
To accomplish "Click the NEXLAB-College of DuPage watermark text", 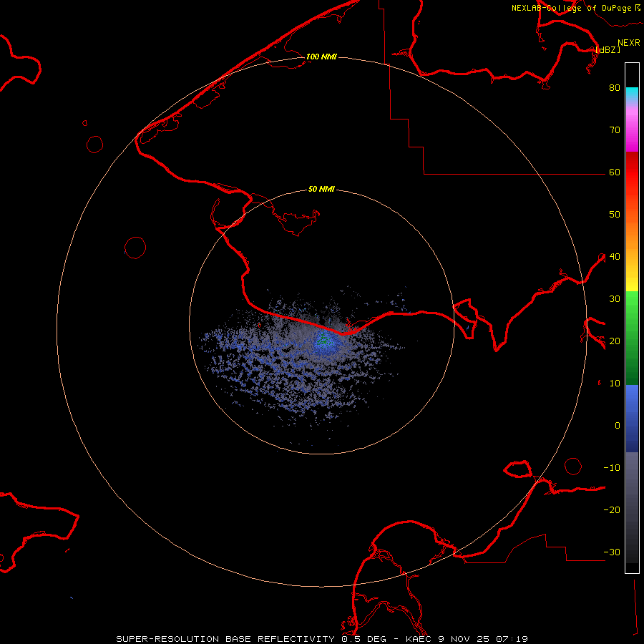I will coord(576,8).
